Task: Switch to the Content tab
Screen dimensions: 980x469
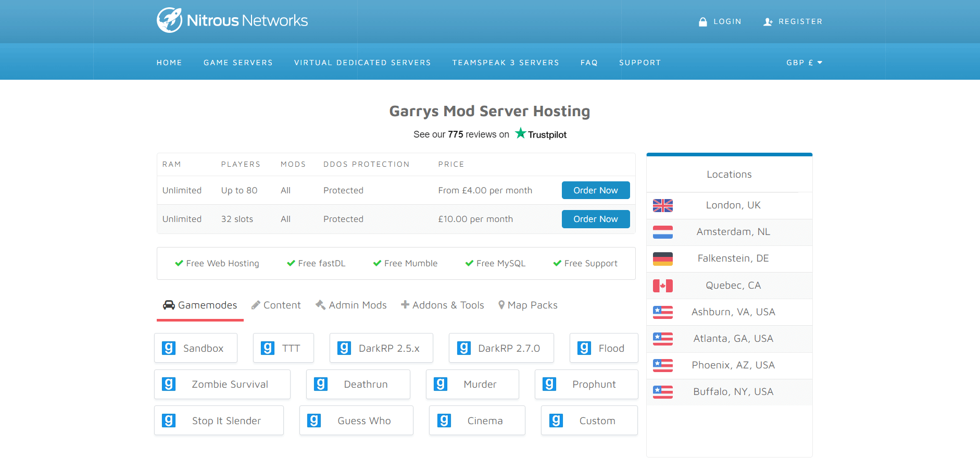Action: point(276,305)
